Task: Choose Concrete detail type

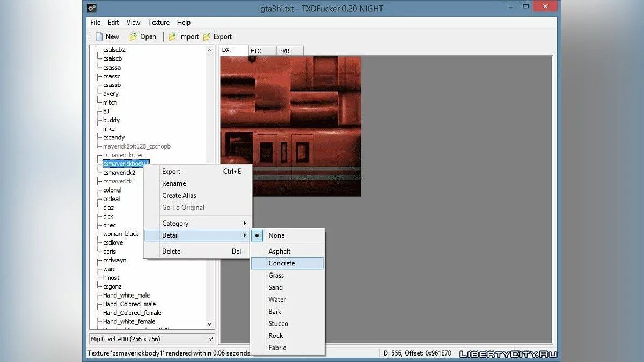Action: tap(282, 263)
